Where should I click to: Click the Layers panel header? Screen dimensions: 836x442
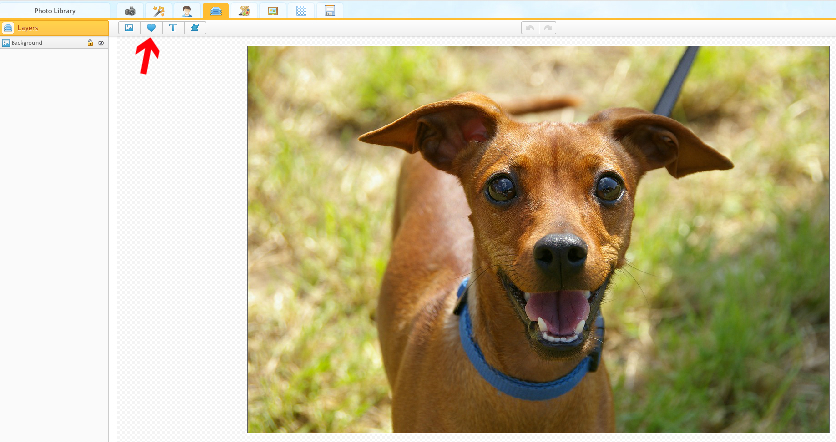[x=54, y=27]
